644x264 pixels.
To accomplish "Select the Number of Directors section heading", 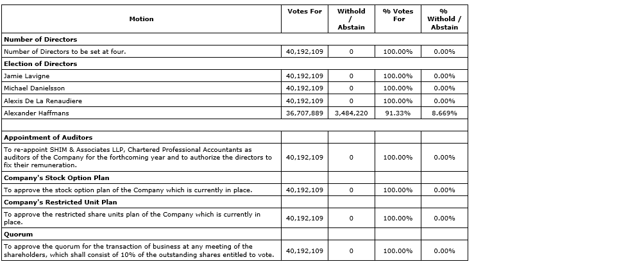I will [40, 40].
